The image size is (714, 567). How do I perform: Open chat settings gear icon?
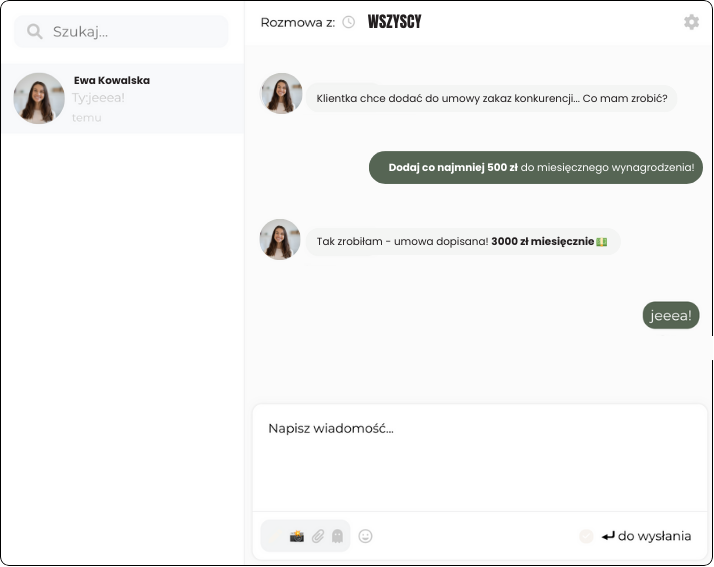(691, 22)
